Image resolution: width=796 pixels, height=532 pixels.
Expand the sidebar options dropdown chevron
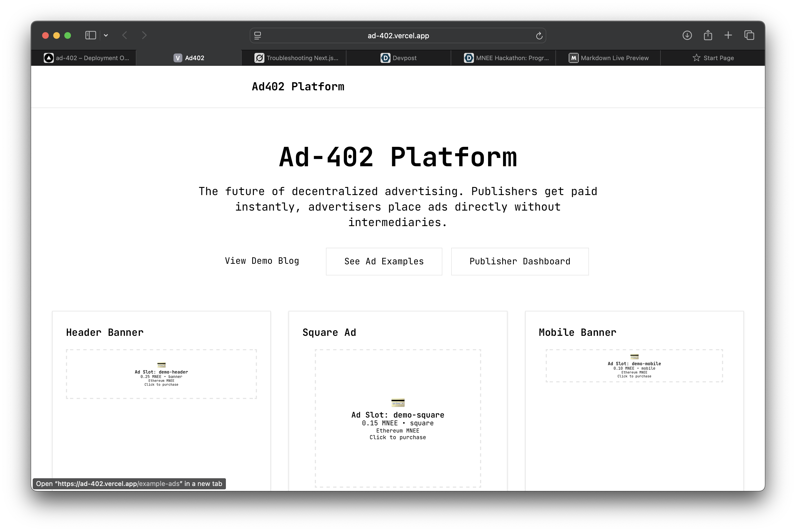[106, 35]
